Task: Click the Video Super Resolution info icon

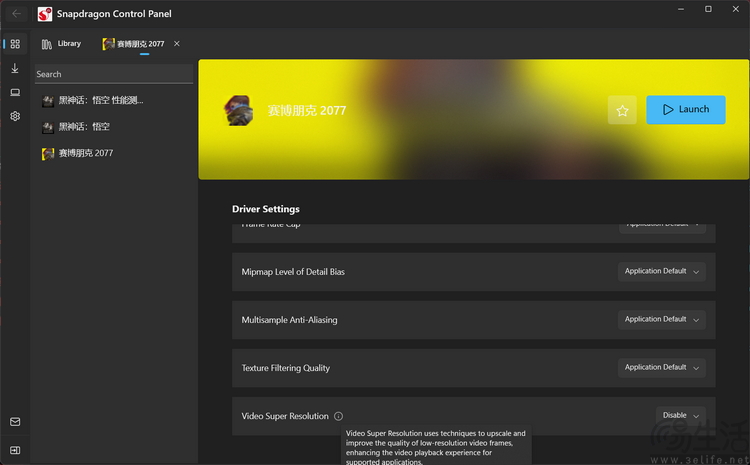Action: [338, 416]
